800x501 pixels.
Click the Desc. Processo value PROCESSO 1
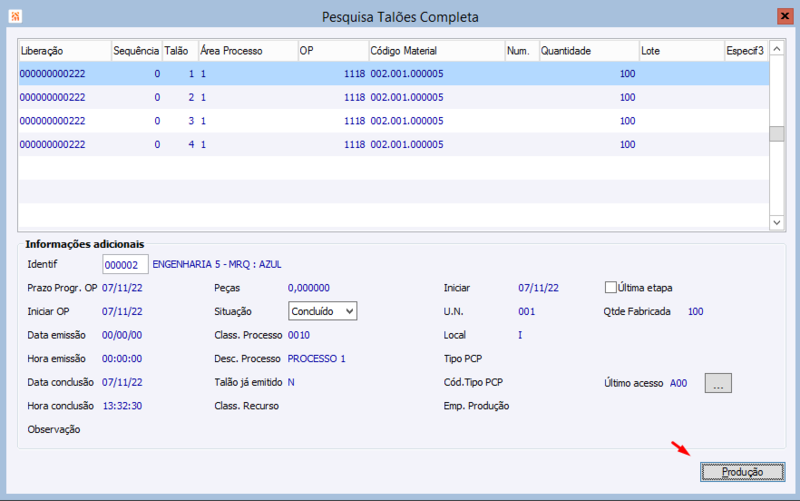coord(316,359)
